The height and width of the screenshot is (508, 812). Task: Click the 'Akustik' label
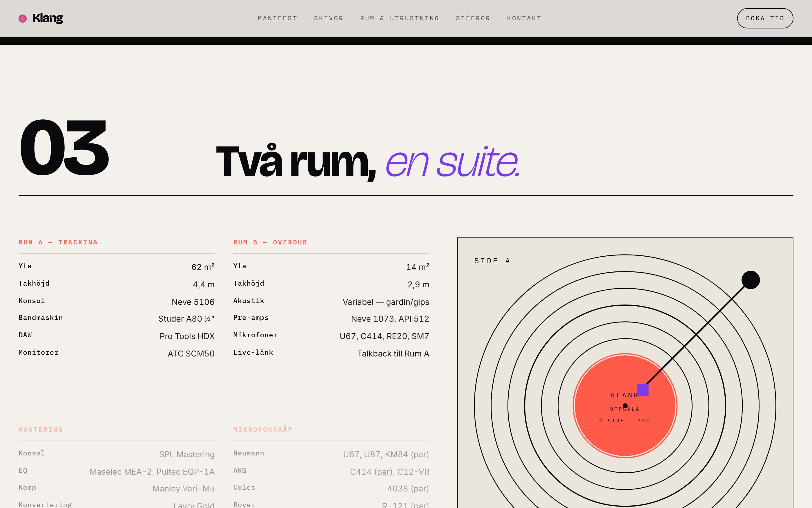coord(249,301)
